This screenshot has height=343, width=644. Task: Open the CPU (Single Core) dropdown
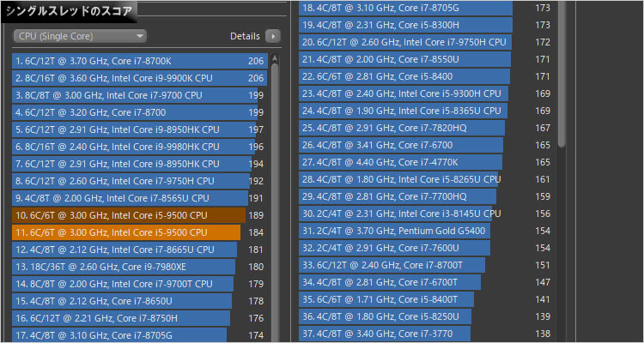80,36
